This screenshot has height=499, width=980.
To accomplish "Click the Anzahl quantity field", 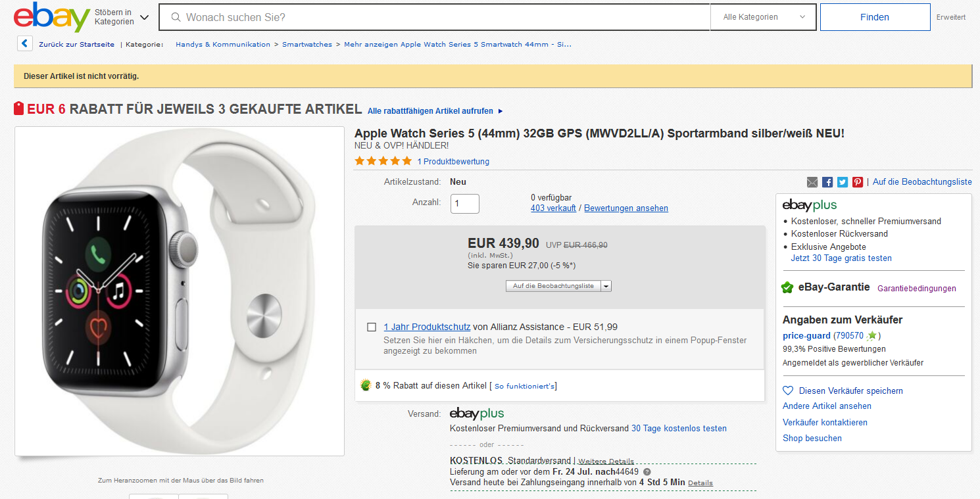I will [x=465, y=204].
